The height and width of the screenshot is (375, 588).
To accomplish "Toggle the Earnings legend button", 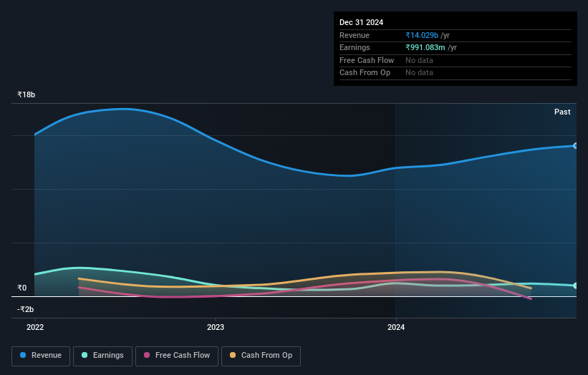I will coord(102,356).
